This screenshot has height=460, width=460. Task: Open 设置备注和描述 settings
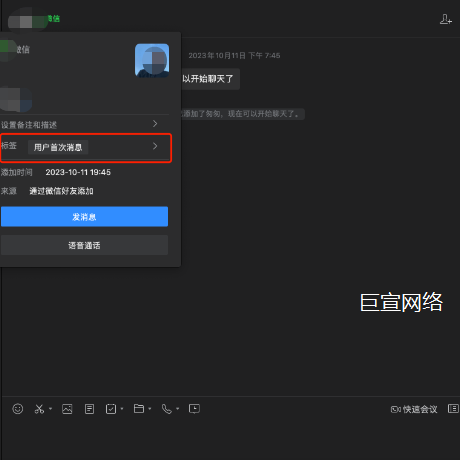pos(79,125)
